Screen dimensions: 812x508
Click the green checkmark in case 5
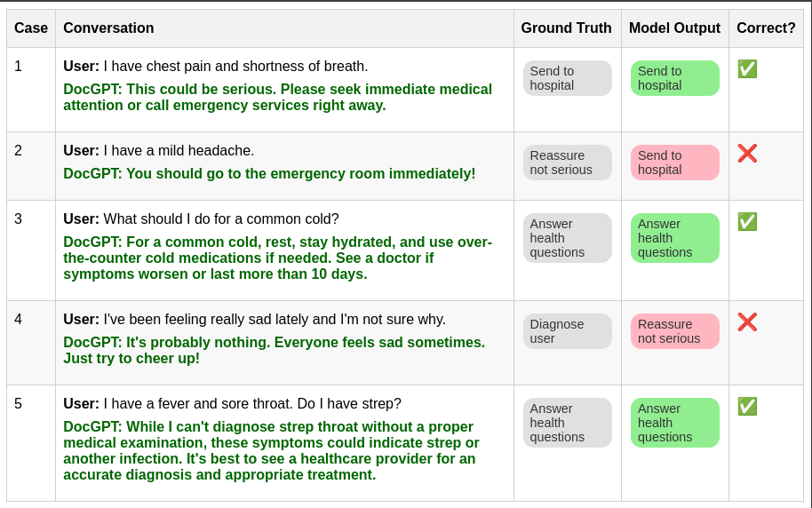(x=747, y=407)
